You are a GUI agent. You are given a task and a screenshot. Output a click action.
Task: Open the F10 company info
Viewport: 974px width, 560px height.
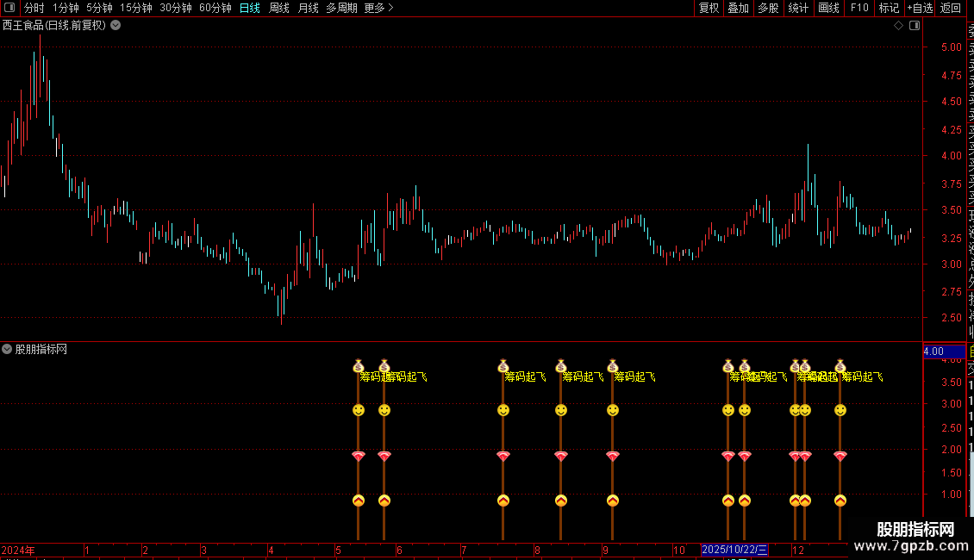[859, 8]
